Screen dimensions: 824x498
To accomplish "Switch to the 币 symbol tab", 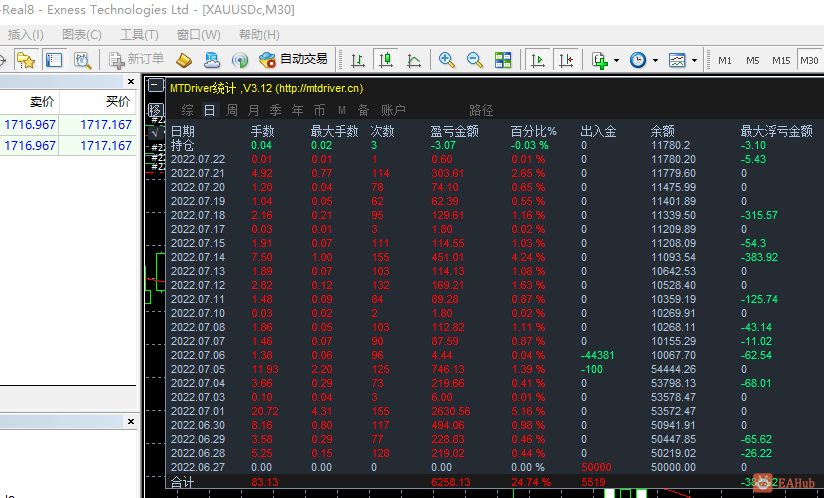I will (320, 110).
